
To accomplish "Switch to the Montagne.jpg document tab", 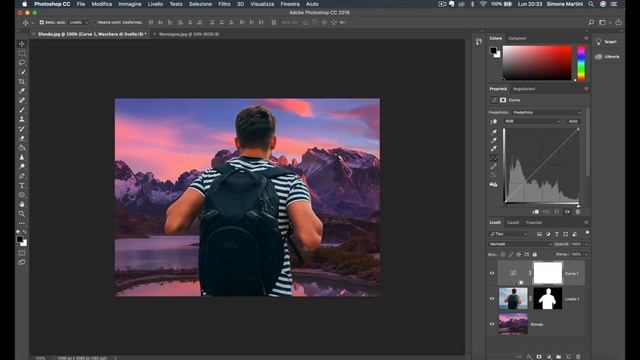I will coord(189,34).
